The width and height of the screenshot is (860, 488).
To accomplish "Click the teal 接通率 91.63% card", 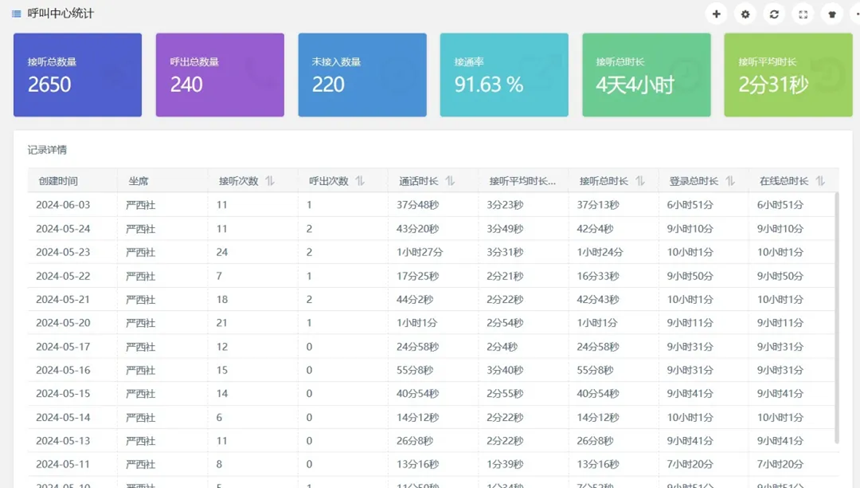I will pos(504,75).
